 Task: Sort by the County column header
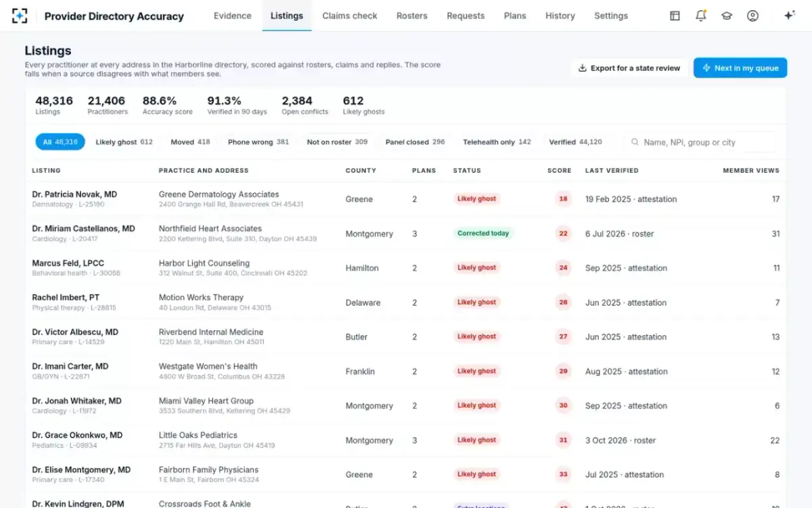(361, 171)
